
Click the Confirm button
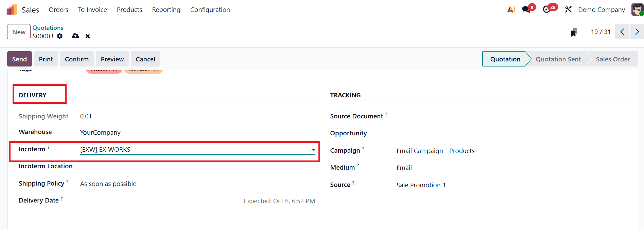pyautogui.click(x=76, y=59)
